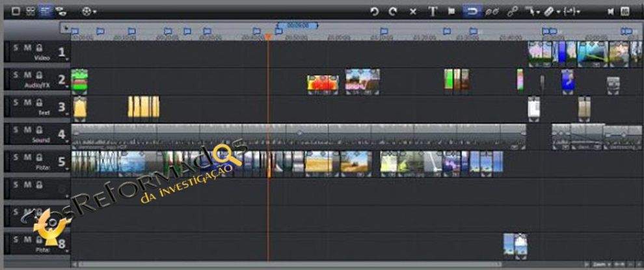Click the Undo arrow in the toolbar

[x=374, y=12]
